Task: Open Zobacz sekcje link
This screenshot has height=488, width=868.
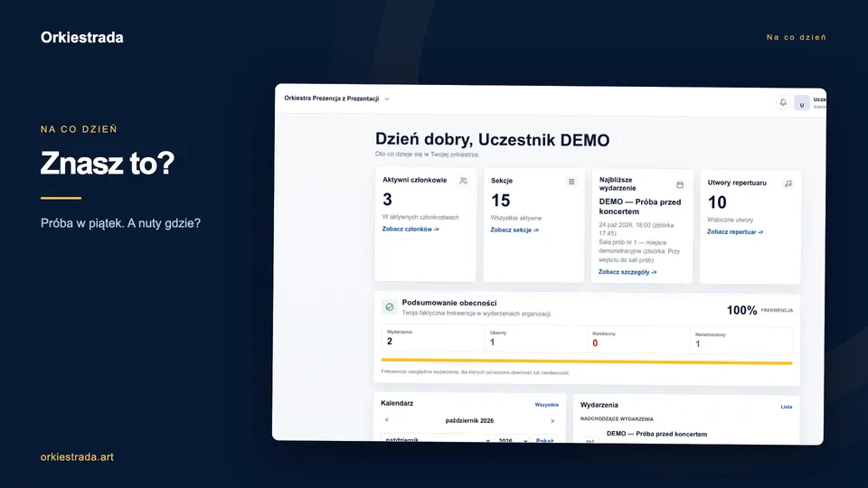Action: tap(514, 230)
